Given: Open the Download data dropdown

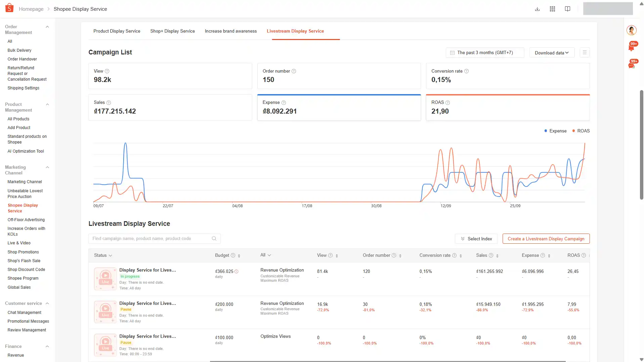Looking at the screenshot, I should pos(552,53).
